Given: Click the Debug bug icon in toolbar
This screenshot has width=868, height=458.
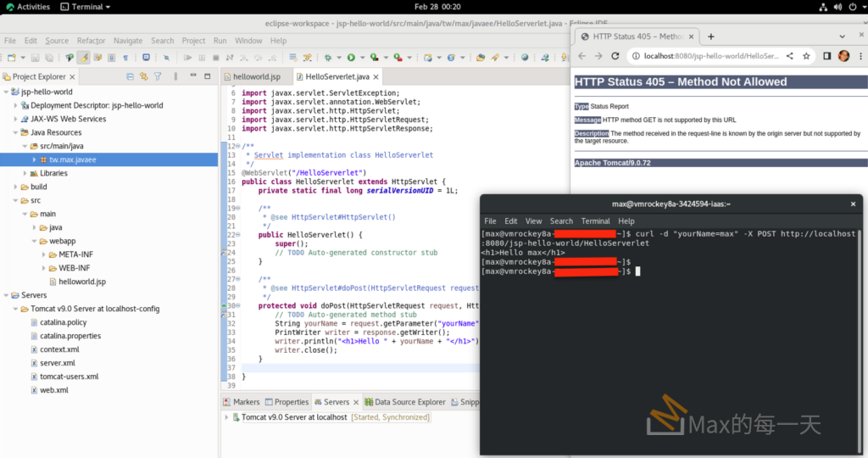Looking at the screenshot, I should (328, 58).
